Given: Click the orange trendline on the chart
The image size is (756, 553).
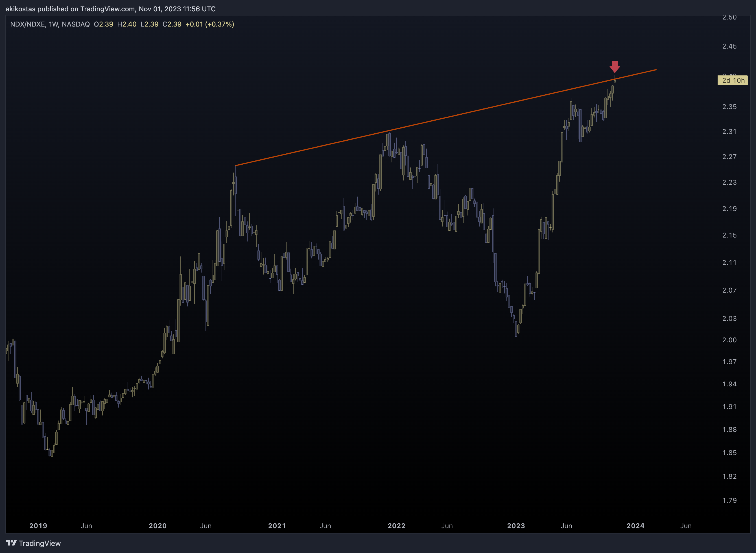Looking at the screenshot, I should 446,117.
